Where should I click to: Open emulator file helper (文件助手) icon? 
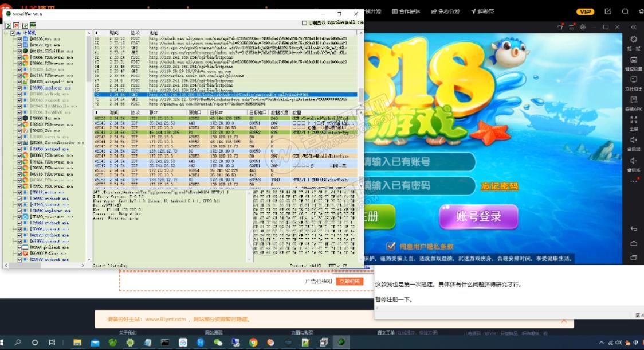(x=634, y=79)
